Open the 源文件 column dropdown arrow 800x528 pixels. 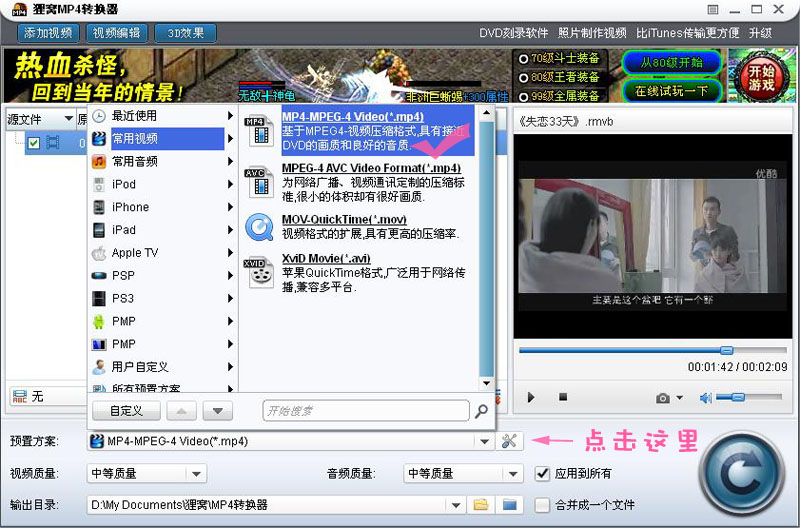click(x=69, y=119)
